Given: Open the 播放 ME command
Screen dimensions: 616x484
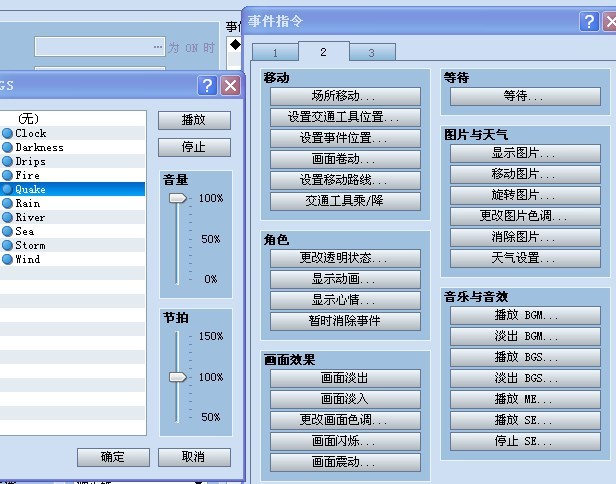Looking at the screenshot, I should (x=525, y=400).
